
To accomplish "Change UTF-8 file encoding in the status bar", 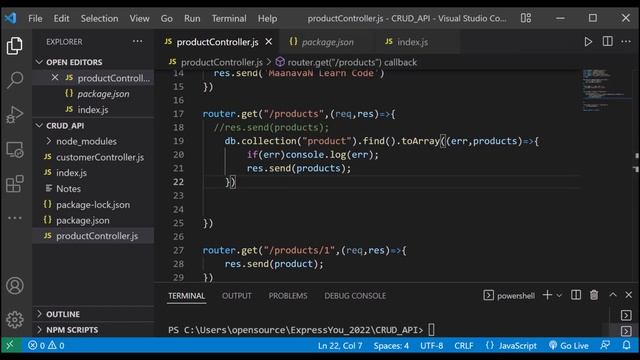I will tap(431, 346).
